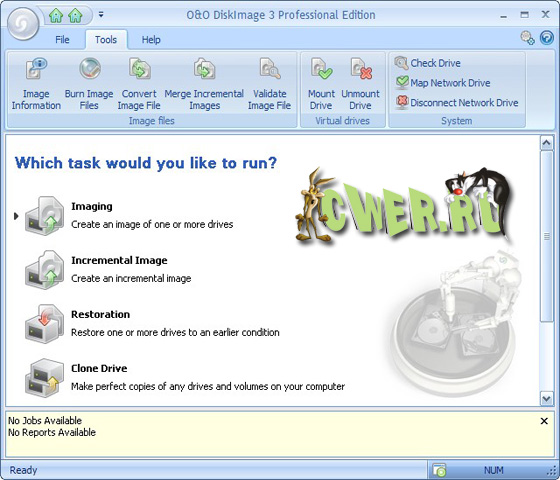Run Validate Image File tool
Viewport: 560px width, 480px height.
tap(270, 84)
